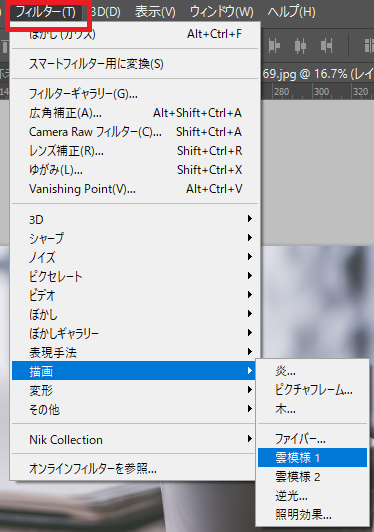Image resolution: width=374 pixels, height=532 pixels.
Task: Click the middle distribute centers icon
Action: coord(300,45)
